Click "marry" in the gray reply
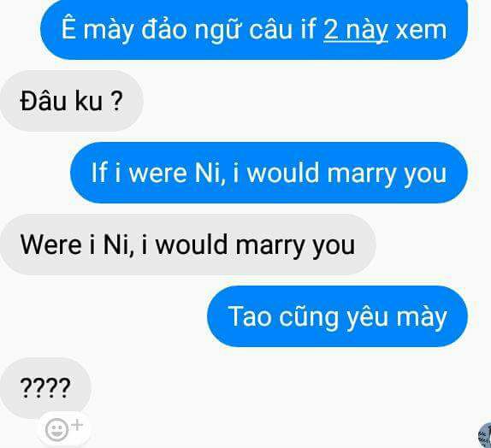 tap(270, 245)
